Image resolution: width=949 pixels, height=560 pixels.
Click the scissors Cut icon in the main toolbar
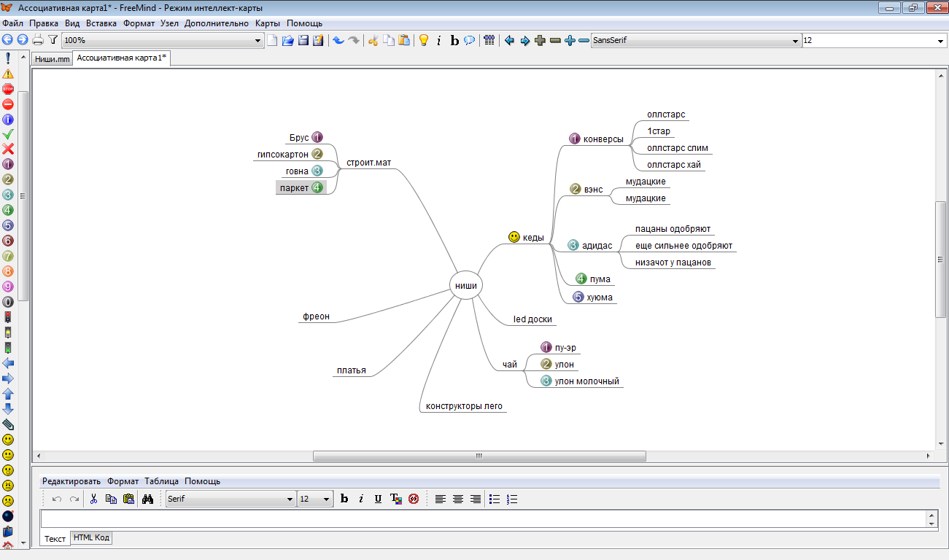pyautogui.click(x=373, y=41)
